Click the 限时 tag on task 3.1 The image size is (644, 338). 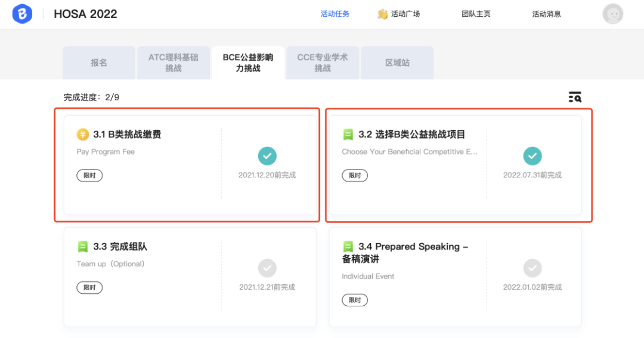point(89,176)
